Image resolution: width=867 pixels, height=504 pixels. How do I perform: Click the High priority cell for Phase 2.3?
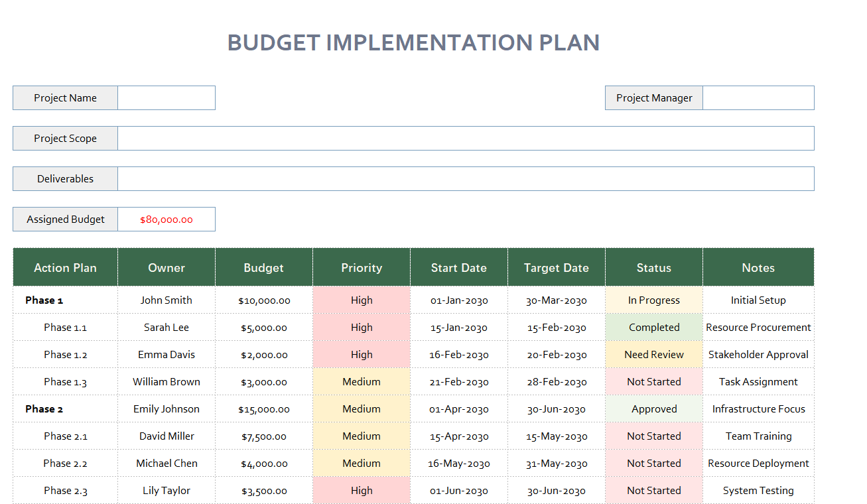point(362,490)
